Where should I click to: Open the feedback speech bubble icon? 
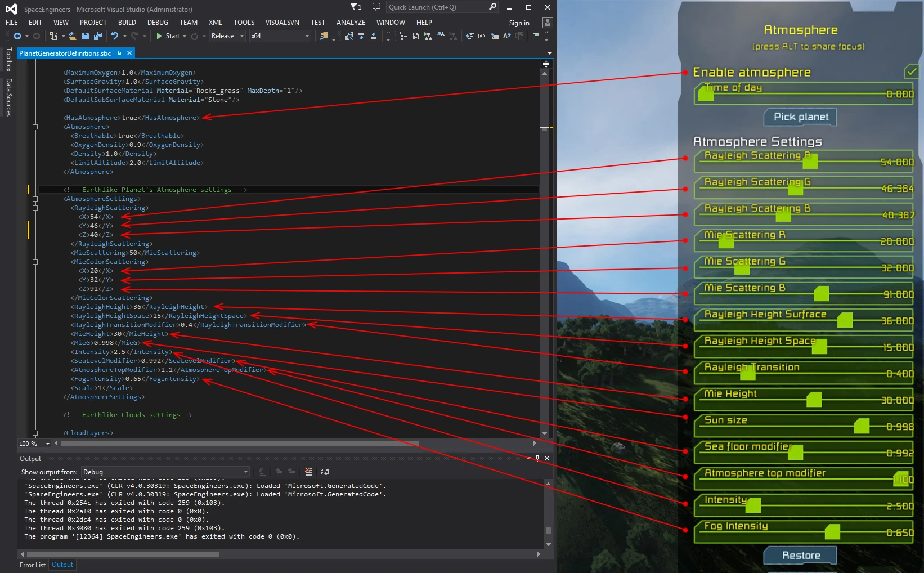tap(376, 7)
